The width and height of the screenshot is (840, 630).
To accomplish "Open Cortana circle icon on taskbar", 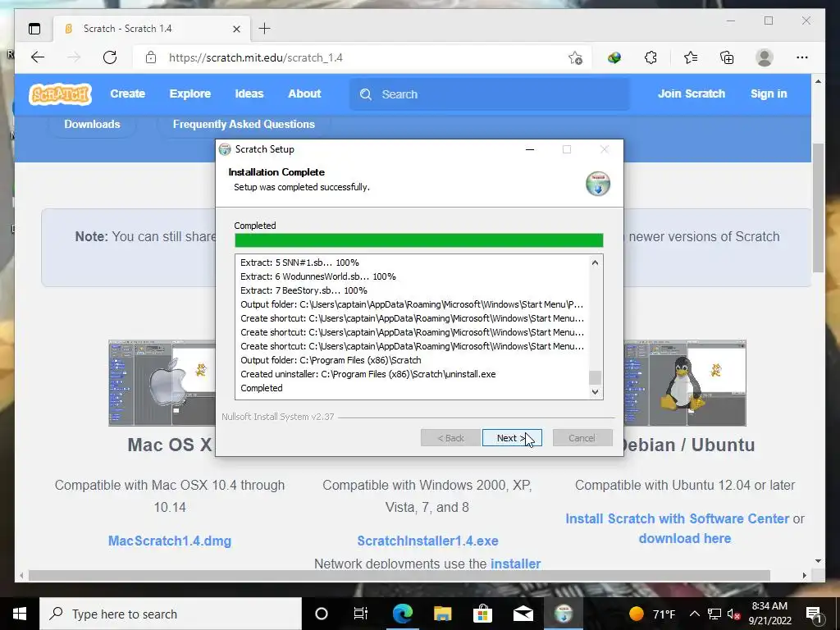I will click(322, 614).
